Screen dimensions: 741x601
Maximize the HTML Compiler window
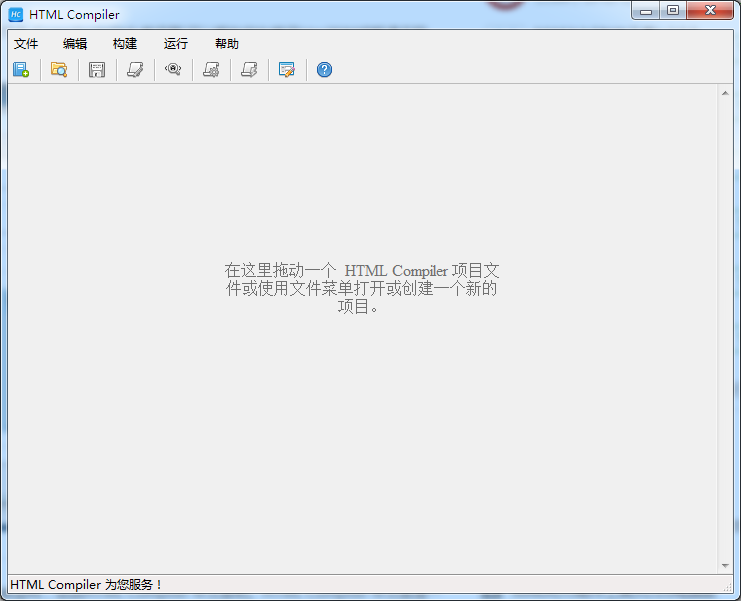673,11
